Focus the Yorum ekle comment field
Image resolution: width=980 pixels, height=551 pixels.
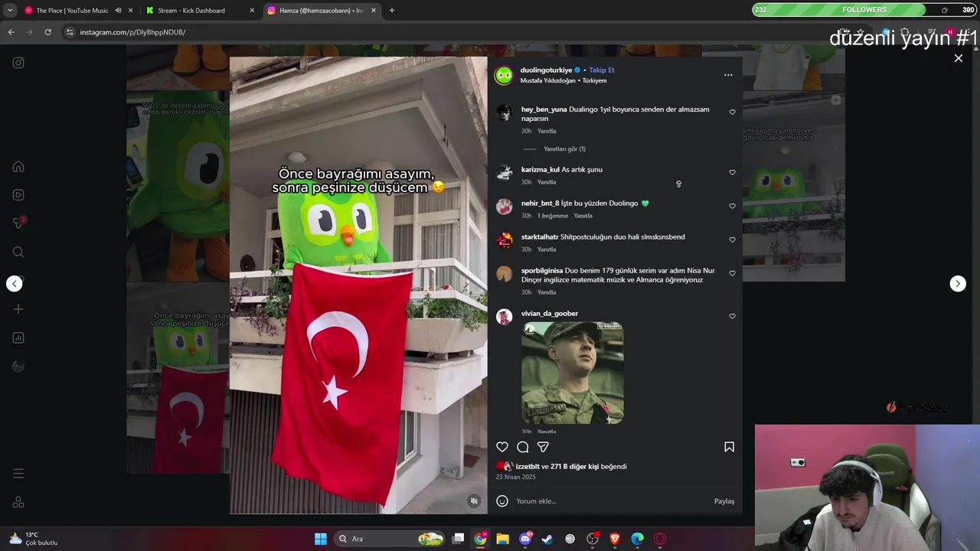click(x=612, y=501)
